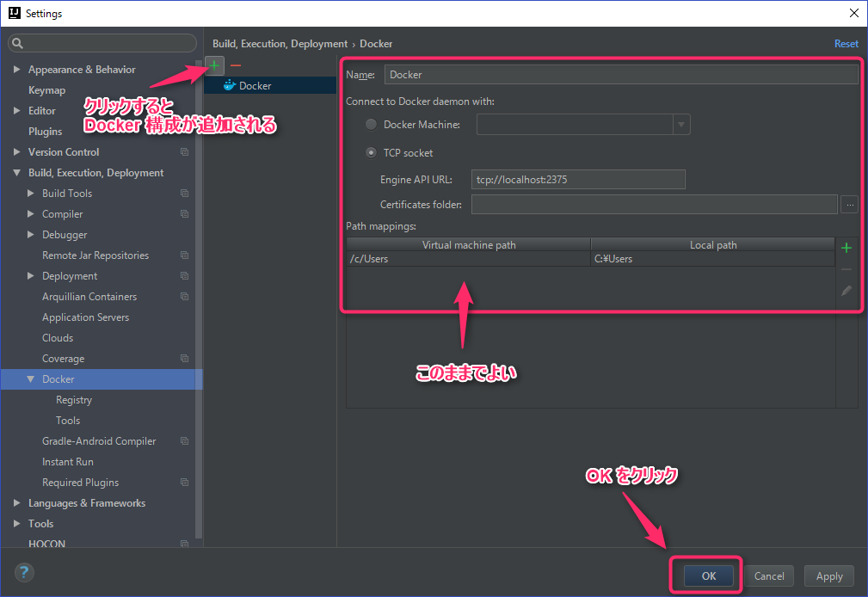Click the Apply button

pyautogui.click(x=829, y=576)
